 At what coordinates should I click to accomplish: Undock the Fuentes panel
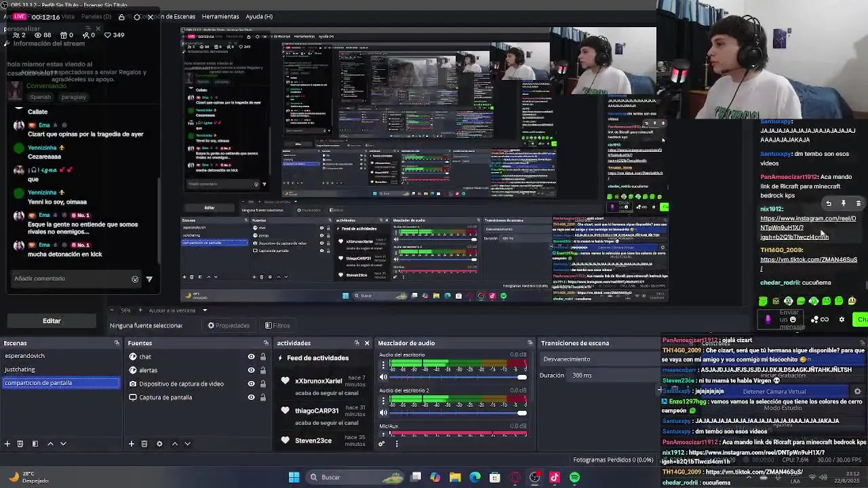pyautogui.click(x=267, y=343)
